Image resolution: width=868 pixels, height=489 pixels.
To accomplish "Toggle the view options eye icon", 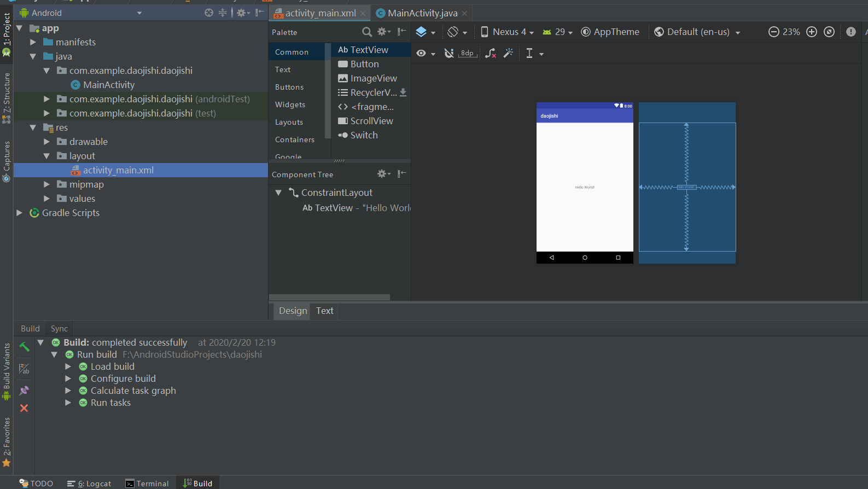I will (426, 53).
